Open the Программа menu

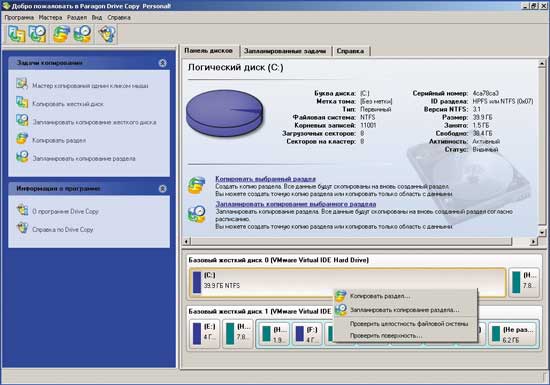19,17
